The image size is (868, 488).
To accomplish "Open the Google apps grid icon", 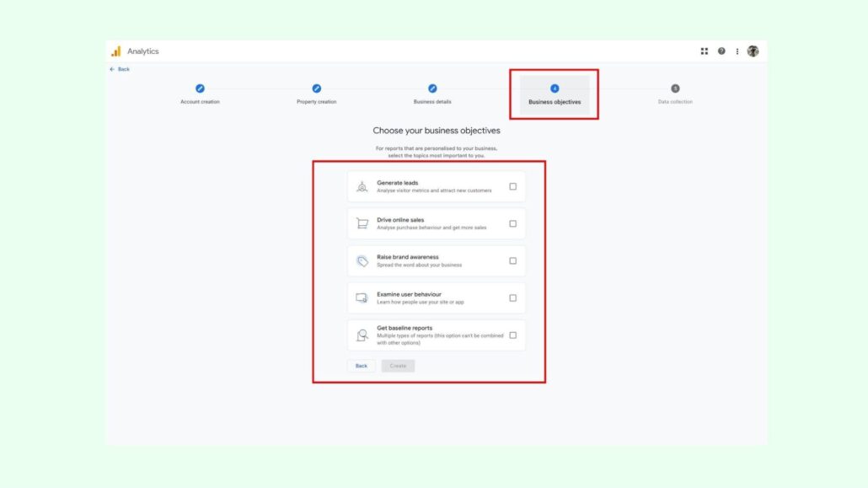I will click(705, 51).
